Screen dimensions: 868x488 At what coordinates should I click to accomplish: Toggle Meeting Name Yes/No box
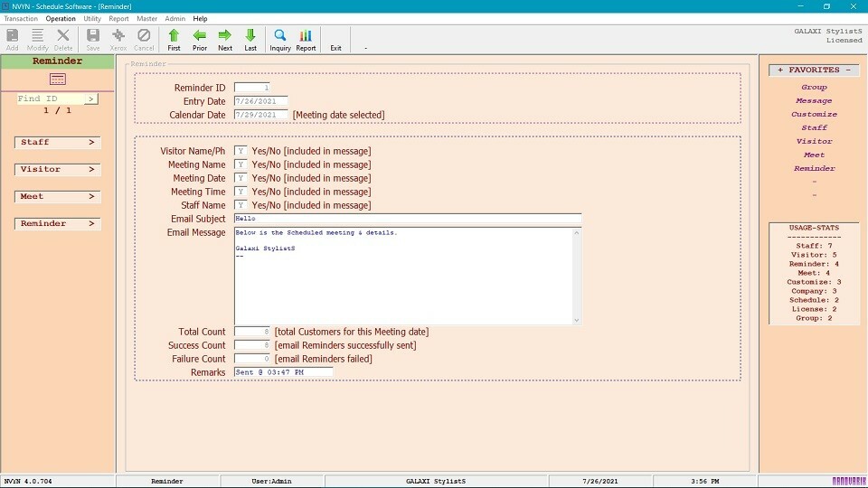[241, 164]
